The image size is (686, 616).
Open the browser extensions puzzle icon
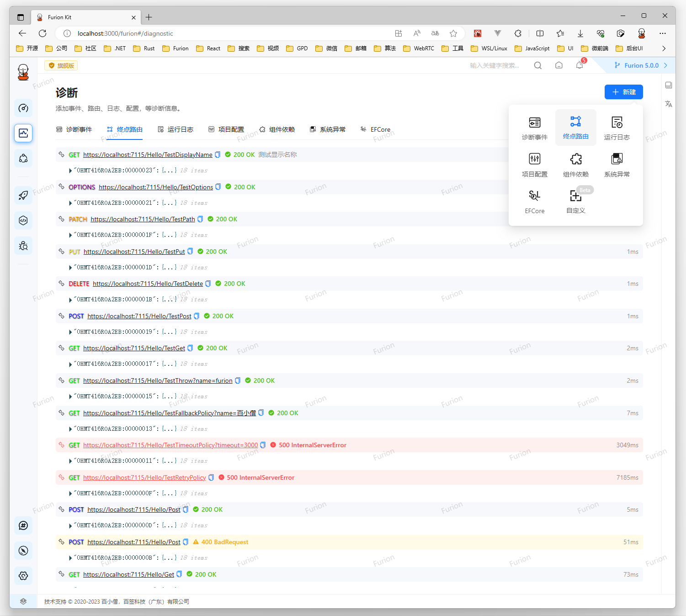coord(518,33)
